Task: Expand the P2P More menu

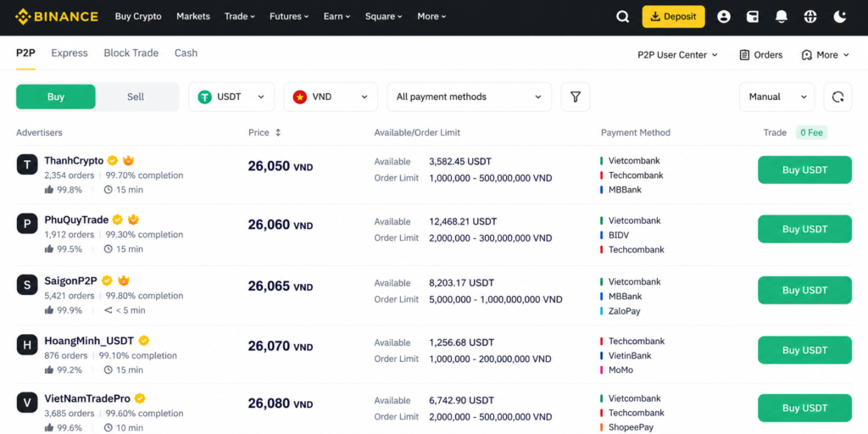Action: 826,55
